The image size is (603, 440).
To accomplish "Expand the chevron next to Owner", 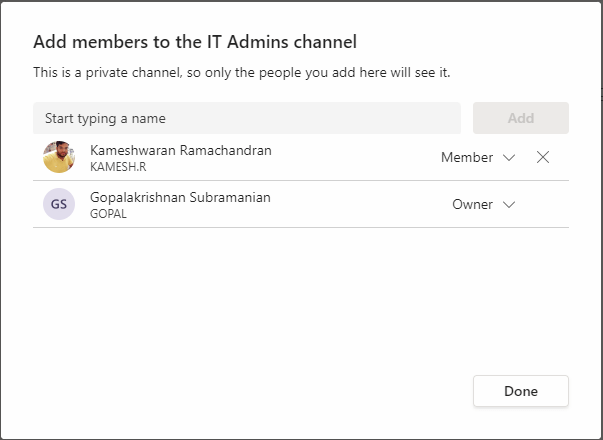I will click(509, 204).
